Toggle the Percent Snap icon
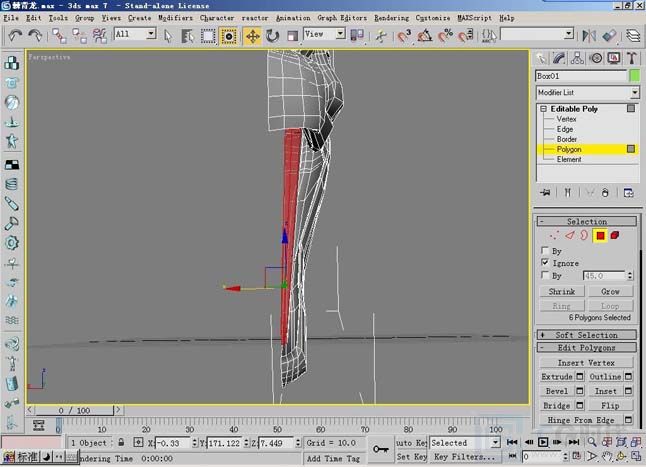Screen dimensions: 646x467 [445, 36]
